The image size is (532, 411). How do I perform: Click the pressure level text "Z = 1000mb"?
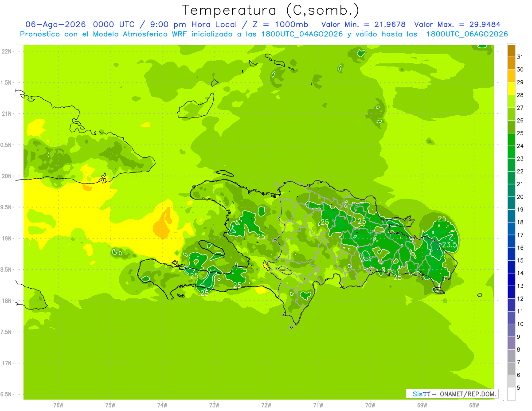point(280,24)
